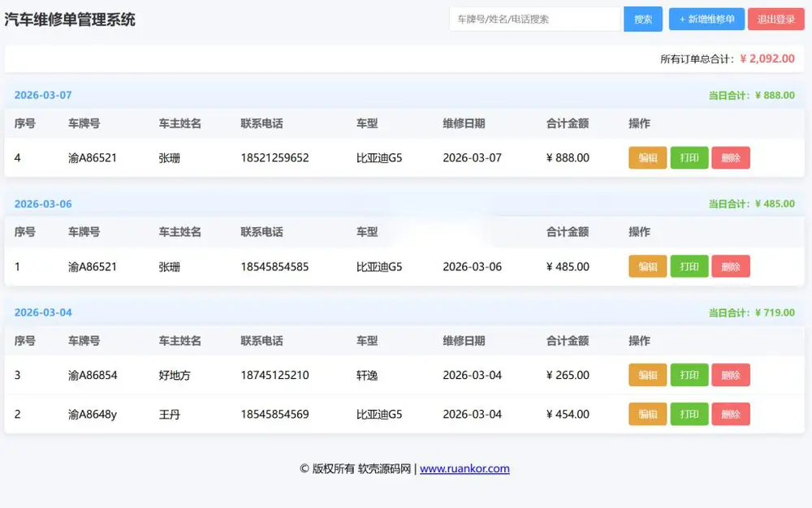Viewport: 812px width, 508px height.
Task: Click the search input field
Action: (x=535, y=19)
